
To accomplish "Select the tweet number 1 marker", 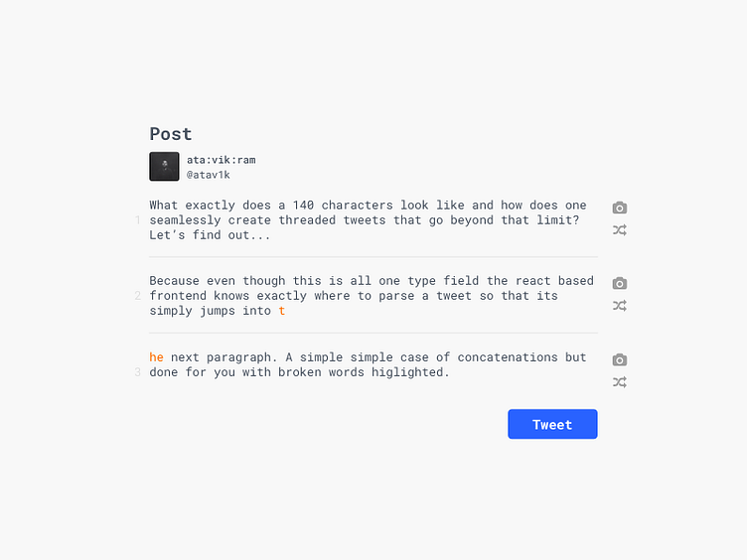I will click(138, 220).
